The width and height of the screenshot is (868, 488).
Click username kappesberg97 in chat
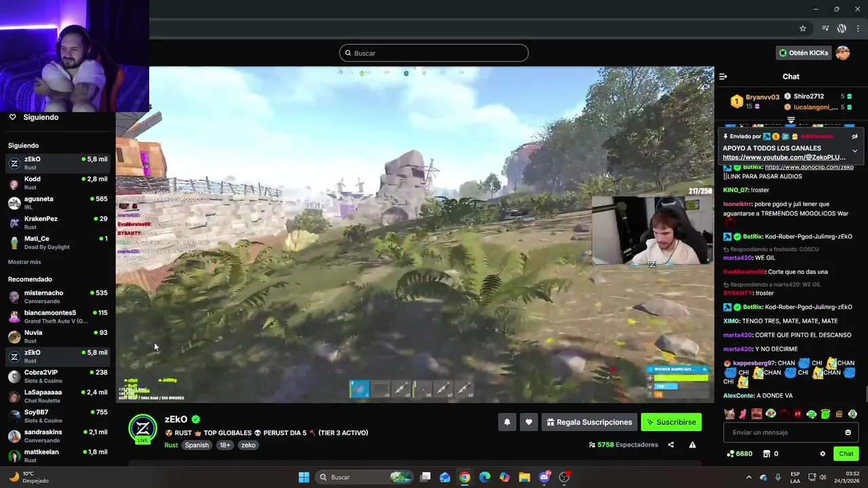point(754,363)
